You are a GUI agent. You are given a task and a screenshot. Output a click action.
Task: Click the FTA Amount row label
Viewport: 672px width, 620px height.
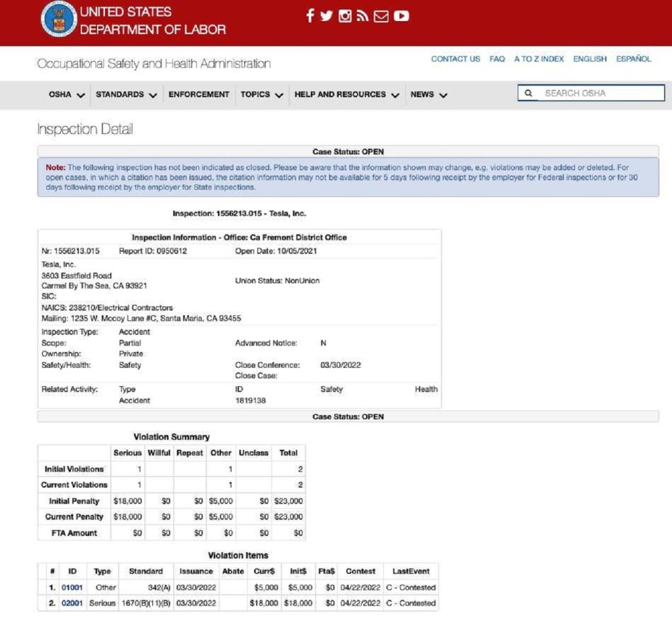[74, 533]
